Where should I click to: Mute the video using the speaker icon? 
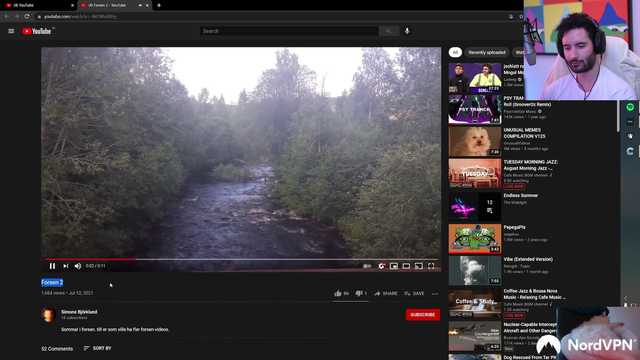78,266
